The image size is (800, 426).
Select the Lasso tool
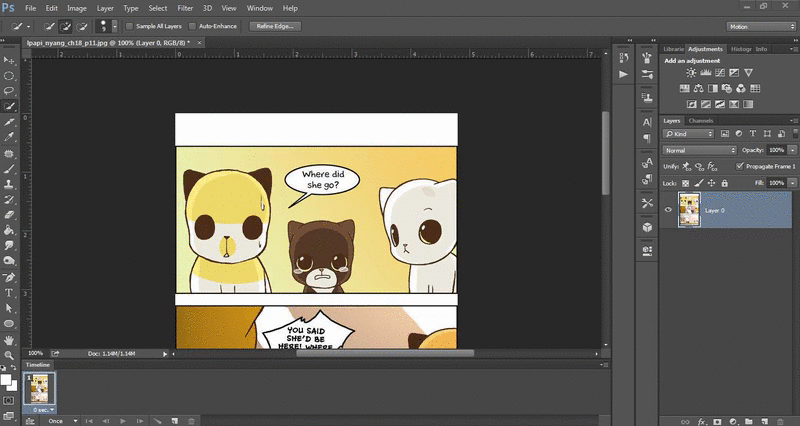[9, 90]
